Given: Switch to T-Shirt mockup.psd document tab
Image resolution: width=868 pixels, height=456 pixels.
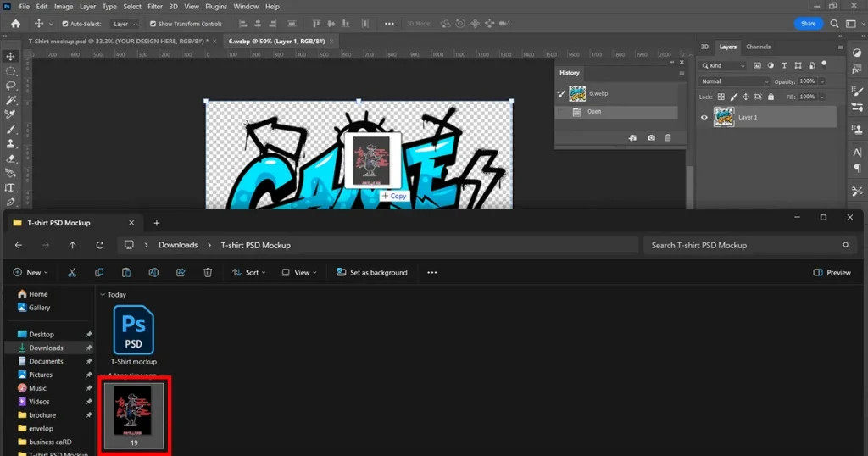Looking at the screenshot, I should (119, 41).
